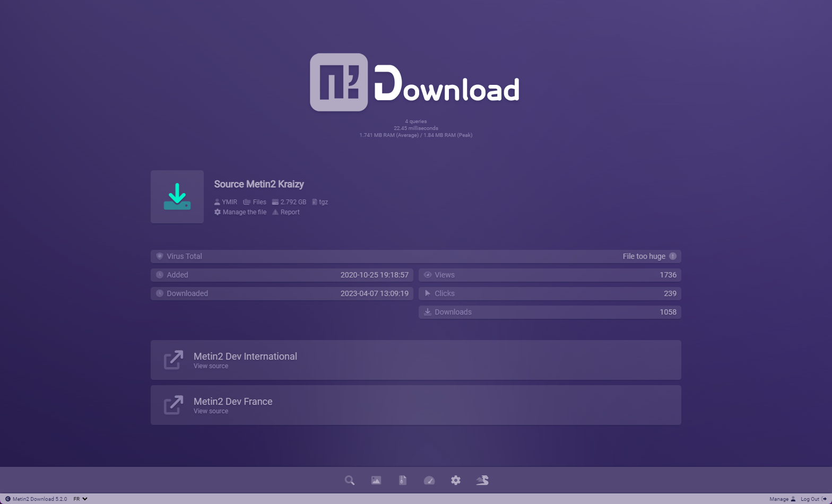Image resolution: width=832 pixels, height=504 pixels.
Task: Open the FR language dropdown
Action: pos(81,499)
